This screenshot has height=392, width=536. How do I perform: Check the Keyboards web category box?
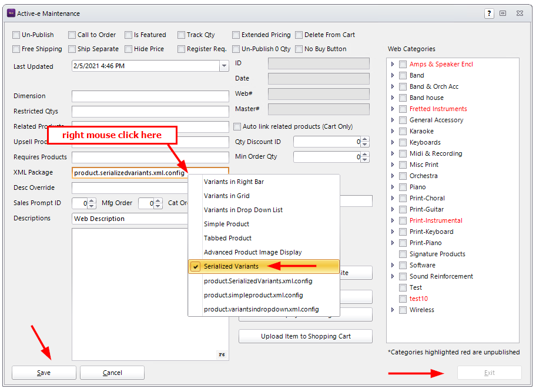[x=403, y=142]
